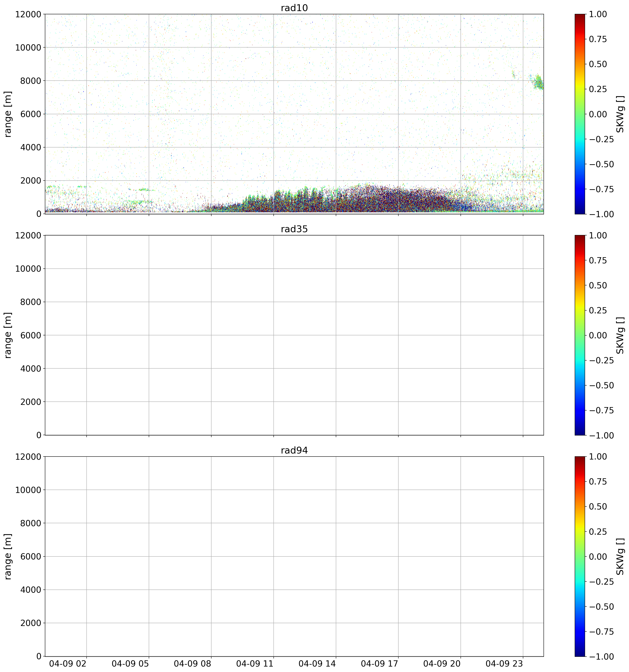Click the 0.00 tick on rad10 colorbar
Image resolution: width=629 pixels, height=672 pixels.
pyautogui.click(x=598, y=114)
